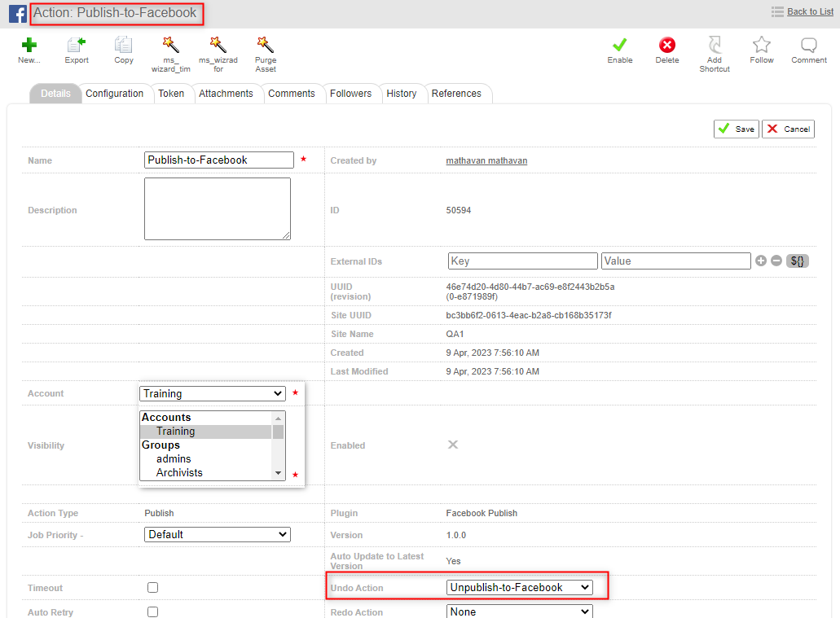Image resolution: width=840 pixels, height=618 pixels.
Task: Click the Visibility list scroll-down arrow
Action: click(x=278, y=473)
